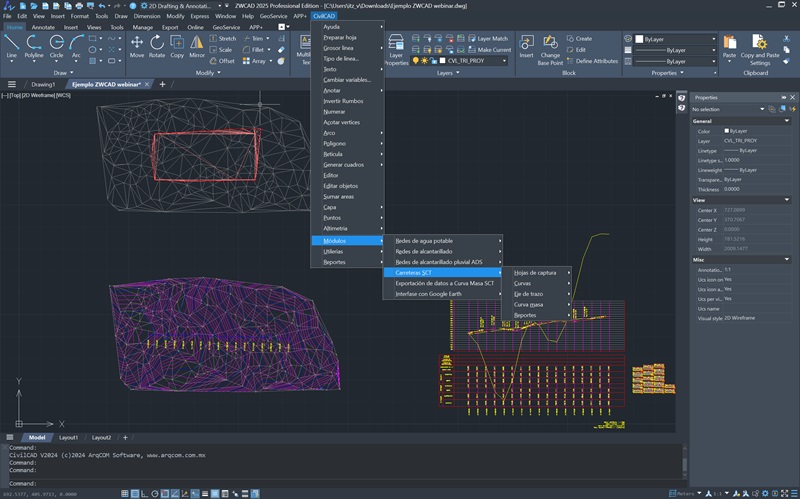Toggle the layer lock padlock icon

point(433,61)
